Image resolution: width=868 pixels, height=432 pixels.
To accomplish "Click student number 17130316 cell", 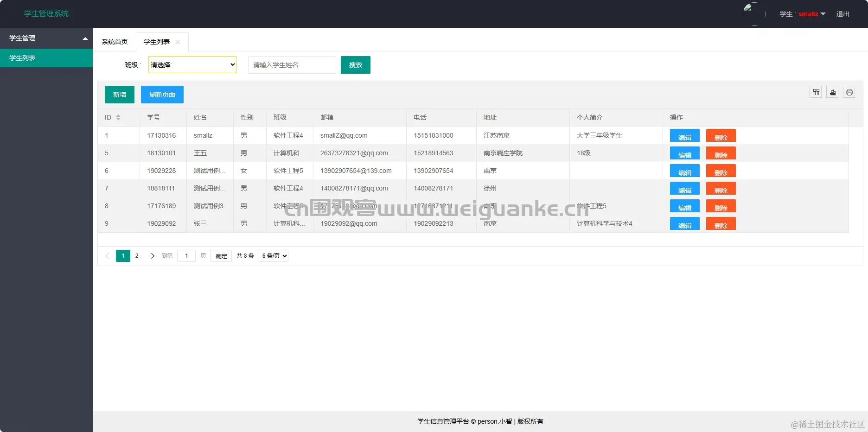I will pos(163,135).
